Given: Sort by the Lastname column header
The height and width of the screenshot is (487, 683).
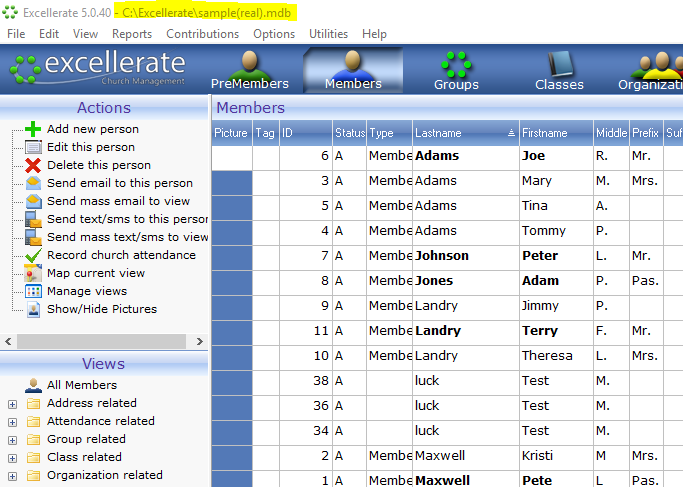Looking at the screenshot, I should [466, 133].
